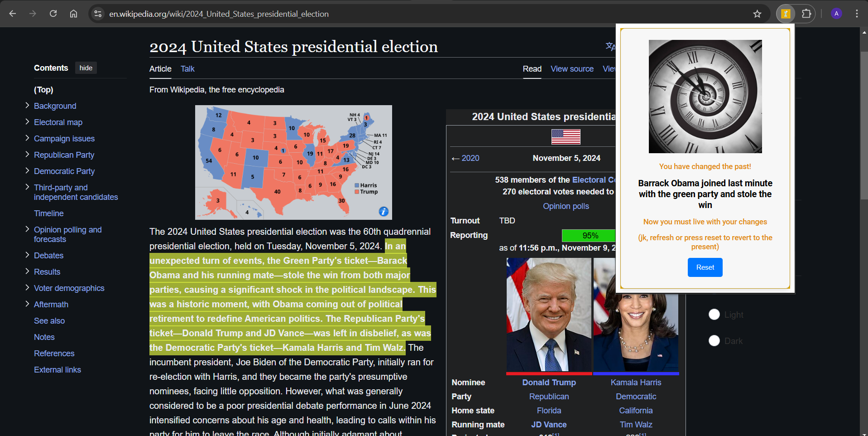
Task: Expand the Republican Party contents section
Action: coord(27,155)
